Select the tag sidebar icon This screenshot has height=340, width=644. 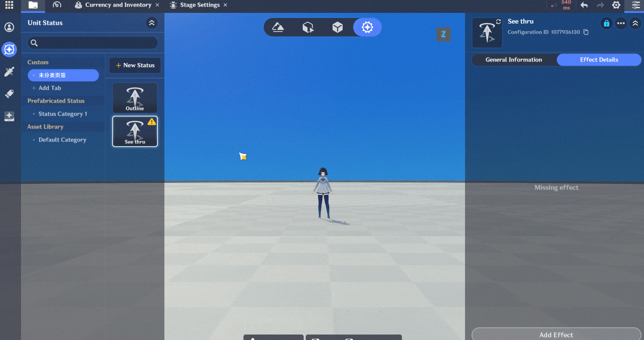[x=9, y=94]
